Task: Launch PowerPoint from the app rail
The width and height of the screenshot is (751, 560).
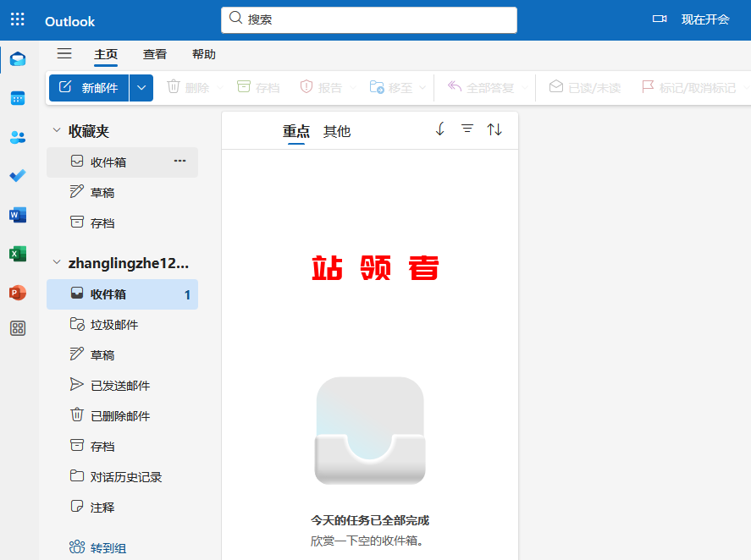Action: 18,293
